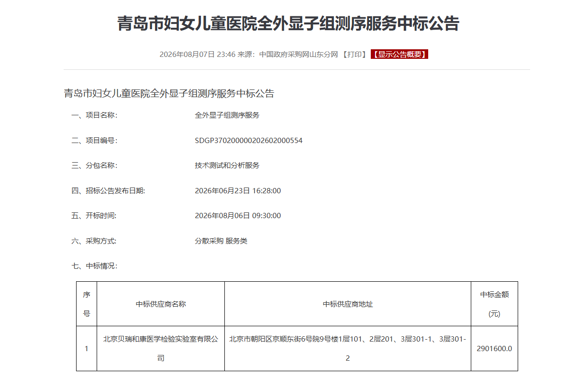Click the 中标供应商名称 table header

pos(161,304)
